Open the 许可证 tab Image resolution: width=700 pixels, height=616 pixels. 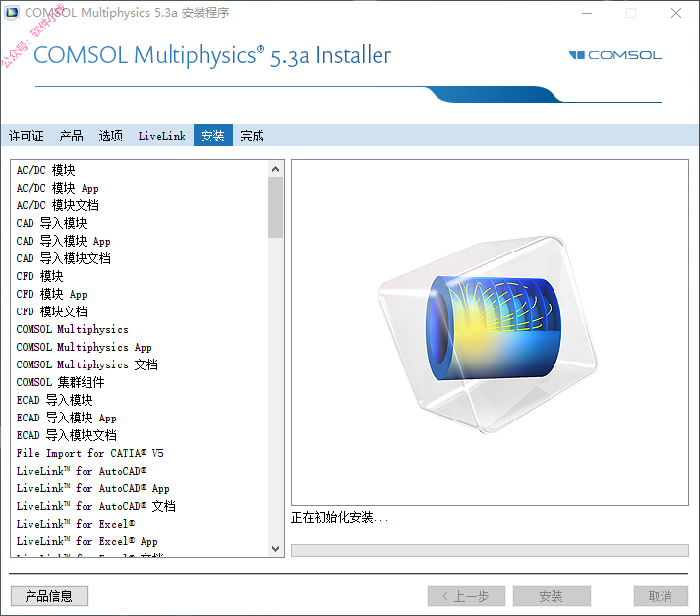(x=27, y=136)
